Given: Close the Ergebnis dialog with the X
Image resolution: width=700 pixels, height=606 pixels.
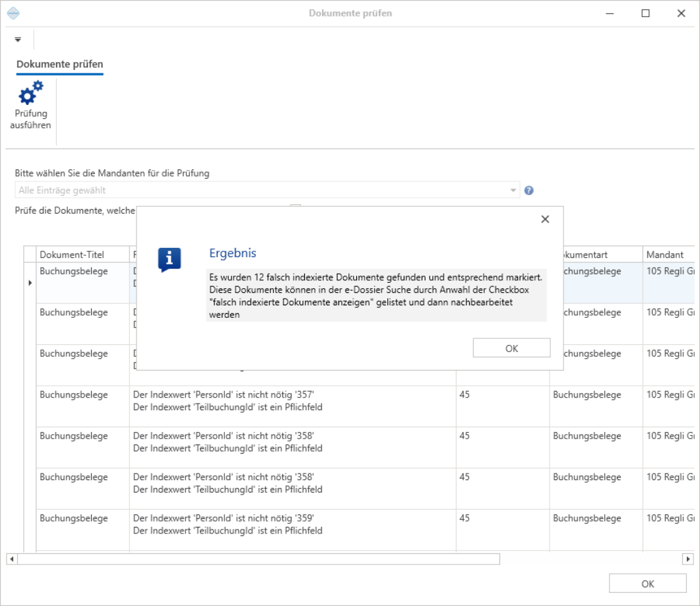Looking at the screenshot, I should click(545, 219).
